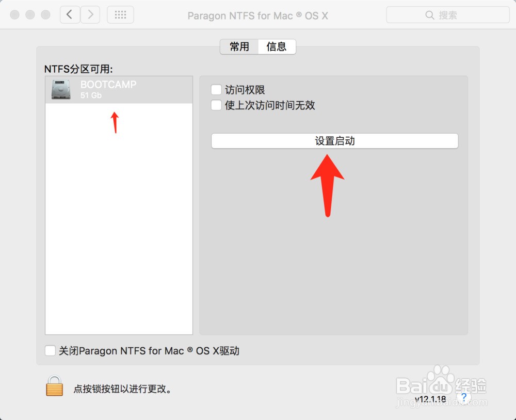This screenshot has height=420, width=516.
Task: Open the Show All preferences grid icon
Action: pos(120,14)
